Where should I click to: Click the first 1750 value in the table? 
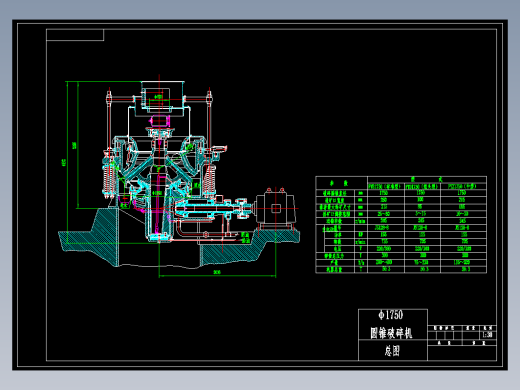[384, 193]
